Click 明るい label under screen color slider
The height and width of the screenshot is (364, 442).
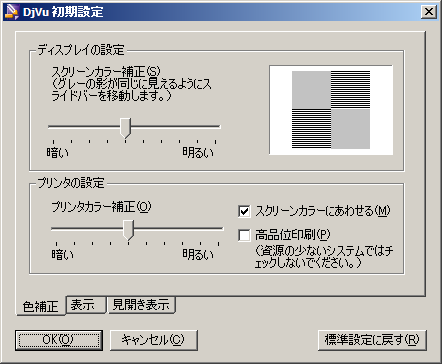(198, 153)
